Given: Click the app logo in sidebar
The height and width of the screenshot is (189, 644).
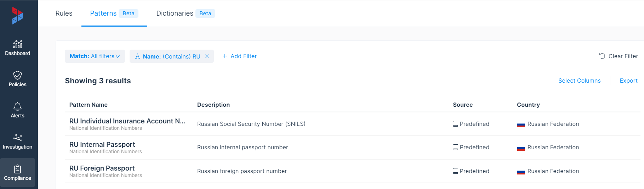Looking at the screenshot, I should (17, 16).
